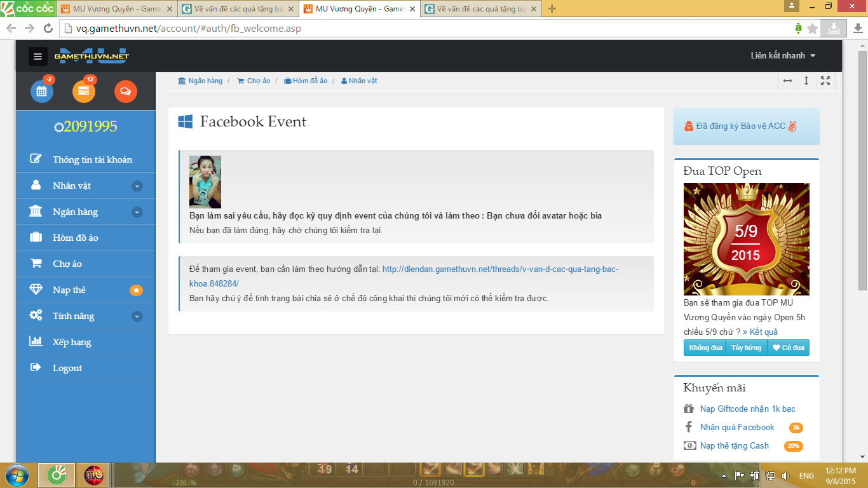868x488 pixels.
Task: Open the diendan.gamethuvn.net guide link
Action: [404, 276]
